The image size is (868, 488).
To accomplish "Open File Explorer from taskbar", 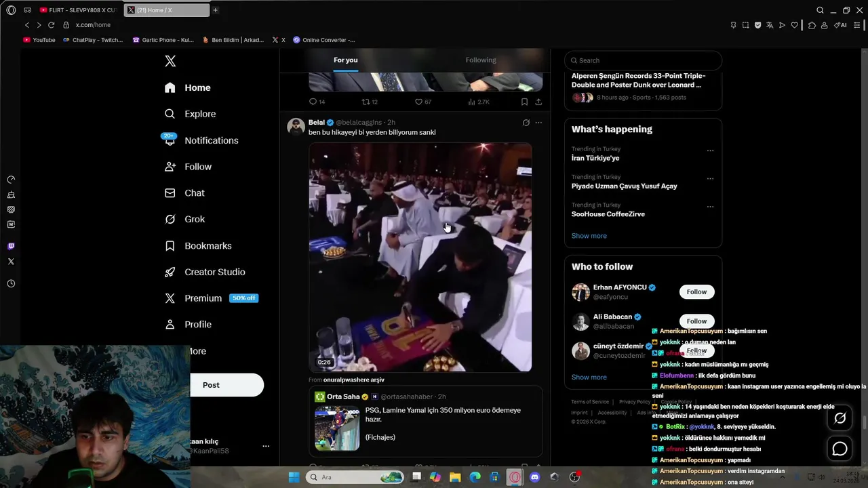I will point(455,477).
